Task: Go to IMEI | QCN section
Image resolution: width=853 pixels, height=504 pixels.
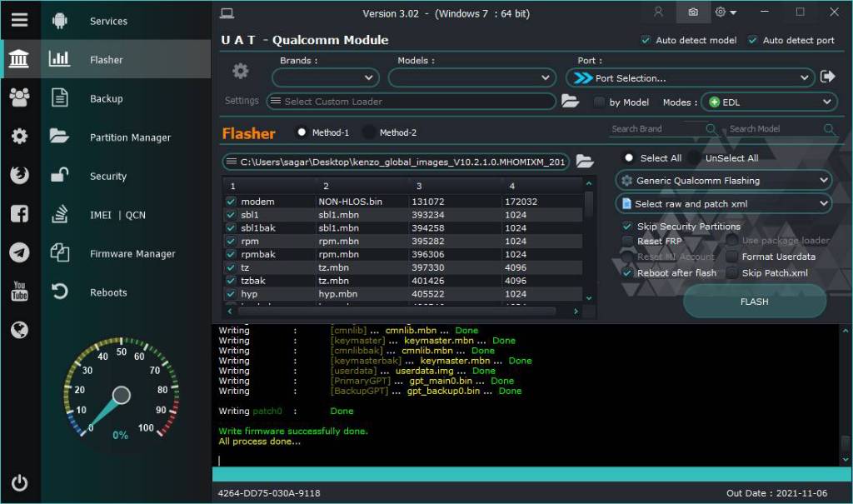Action: [x=117, y=215]
